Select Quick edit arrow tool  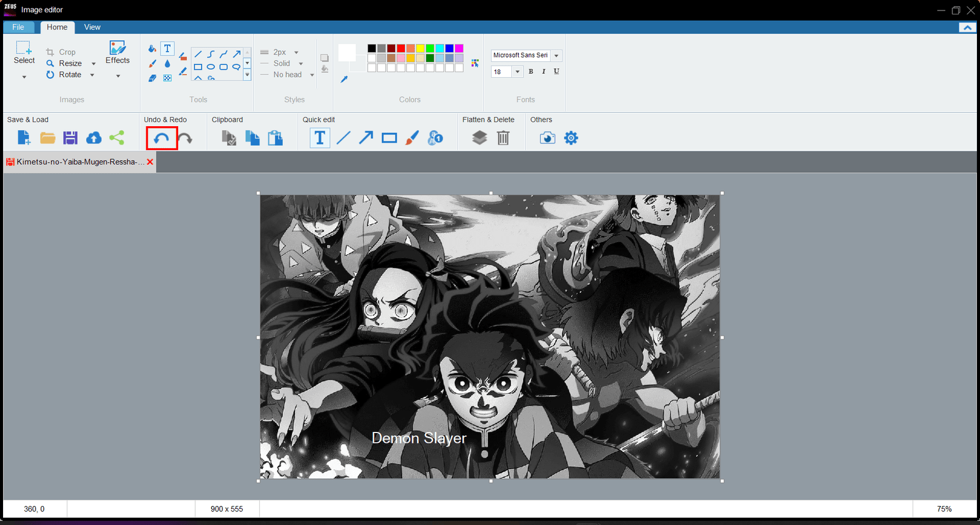(366, 138)
